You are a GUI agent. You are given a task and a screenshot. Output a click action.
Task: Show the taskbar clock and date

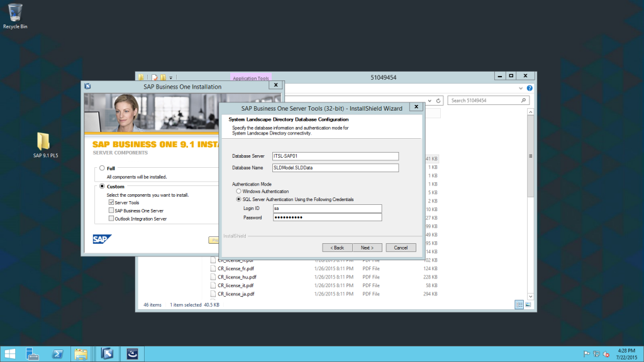pyautogui.click(x=626, y=354)
